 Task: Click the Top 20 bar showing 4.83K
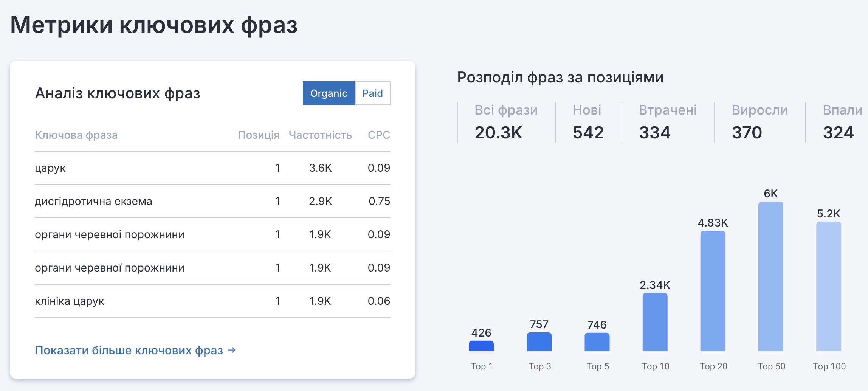click(x=713, y=291)
